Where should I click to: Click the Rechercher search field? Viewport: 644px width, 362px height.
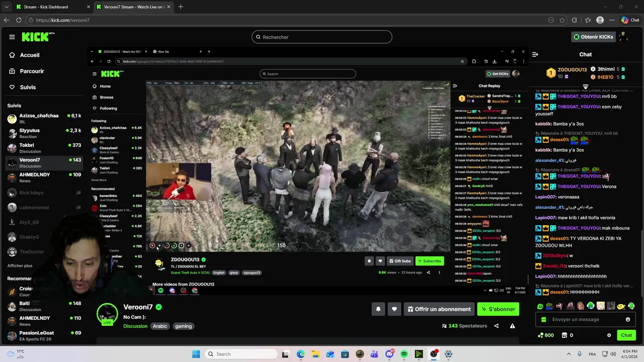point(321,37)
